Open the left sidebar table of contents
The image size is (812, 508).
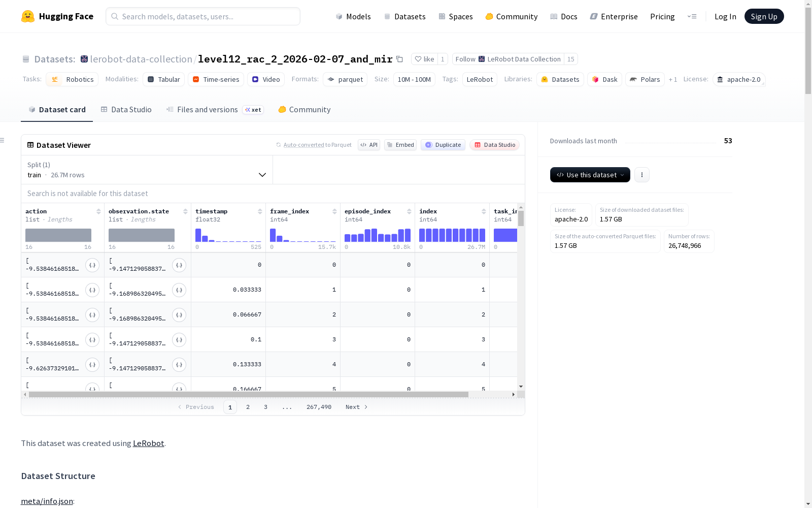click(x=3, y=140)
